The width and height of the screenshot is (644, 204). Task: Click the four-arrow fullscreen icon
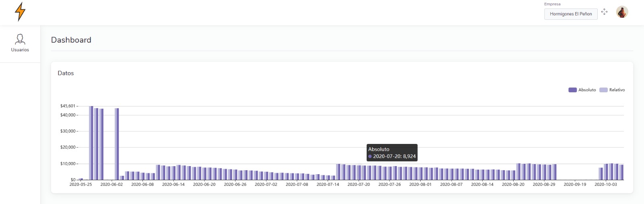coord(604,12)
